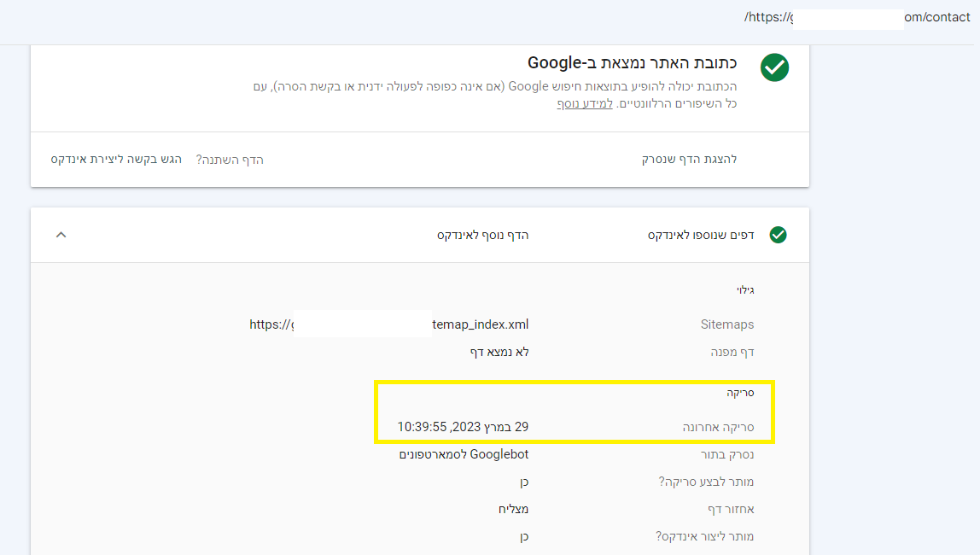Image resolution: width=980 pixels, height=555 pixels.
Task: Click the 'דפים שנוספו לאינדקס' header
Action: pos(701,235)
